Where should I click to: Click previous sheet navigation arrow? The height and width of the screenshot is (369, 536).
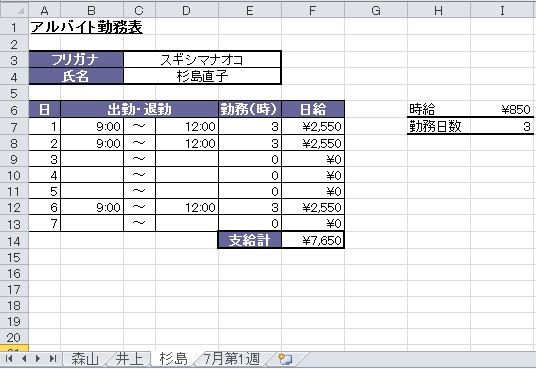tap(24, 358)
